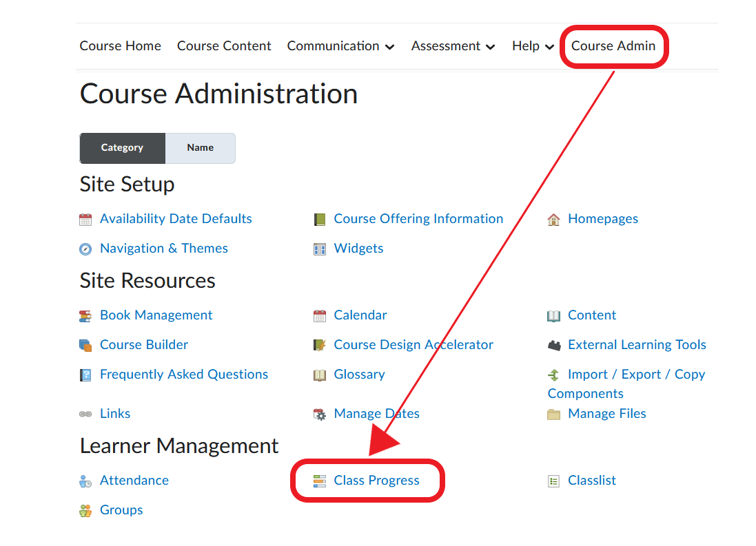Open Manage Dates
Viewport: 756px width, 546px height.
pyautogui.click(x=376, y=413)
